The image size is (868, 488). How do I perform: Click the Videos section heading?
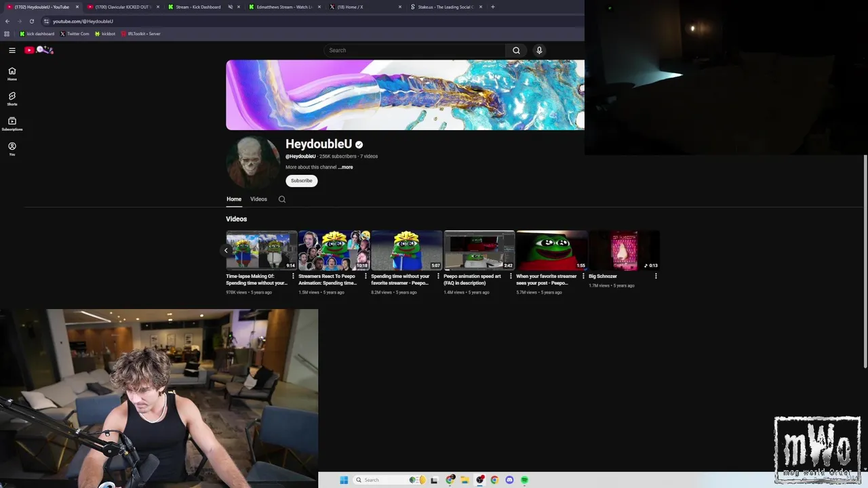pos(237,219)
